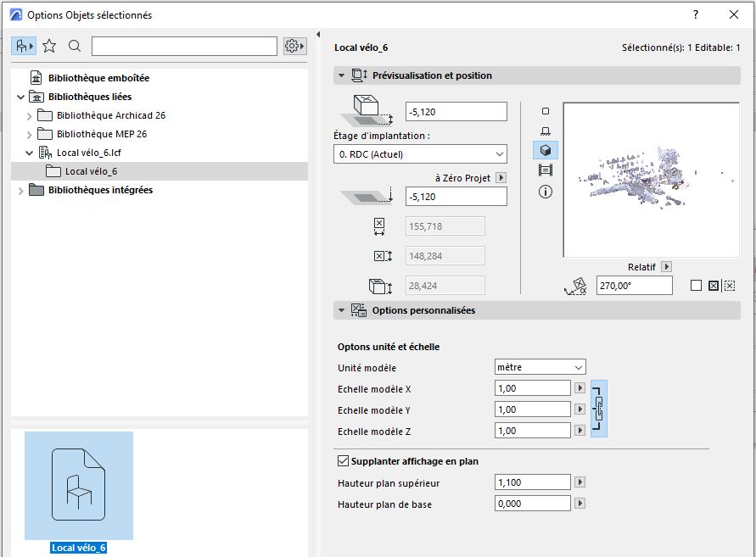
Task: Open favorites with the star icon
Action: (x=50, y=46)
